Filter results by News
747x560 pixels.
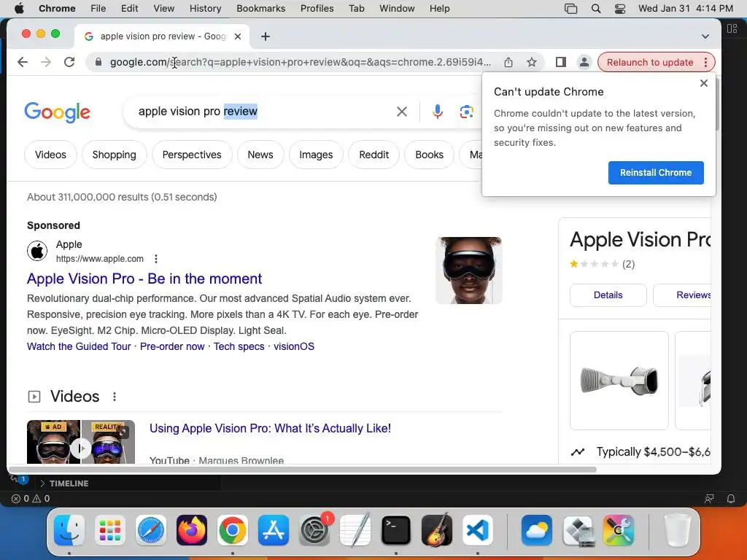[x=260, y=155]
